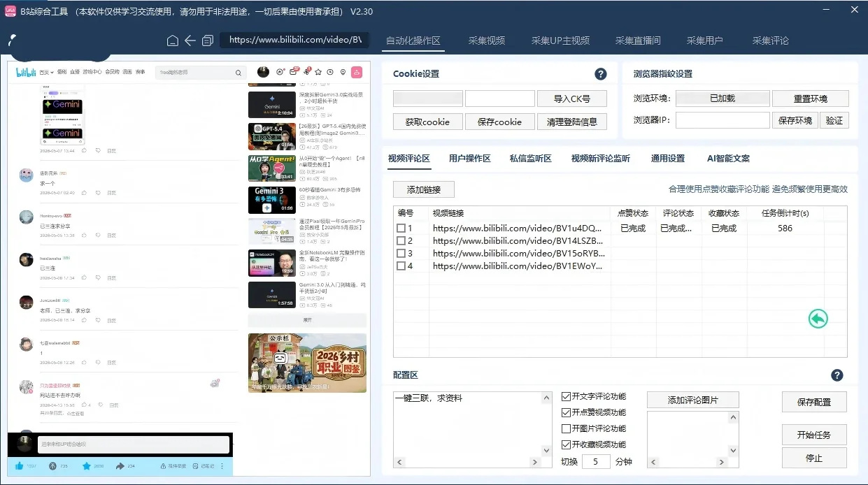868x485 pixels.
Task: Click the green circular return arrow icon
Action: [818, 319]
